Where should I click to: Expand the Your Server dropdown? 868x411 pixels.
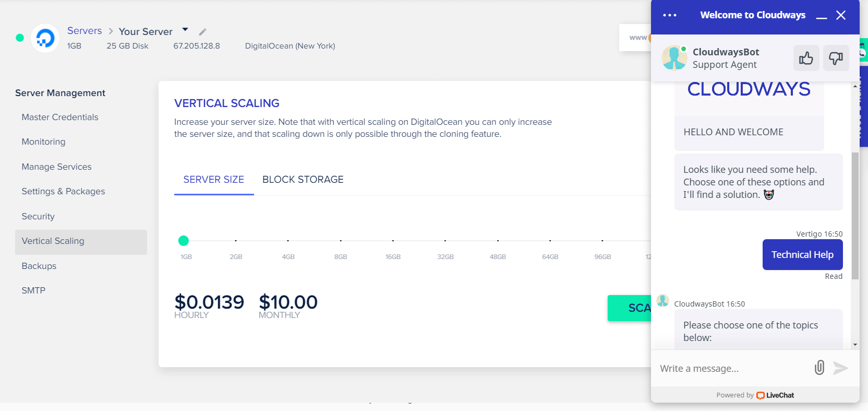click(185, 29)
